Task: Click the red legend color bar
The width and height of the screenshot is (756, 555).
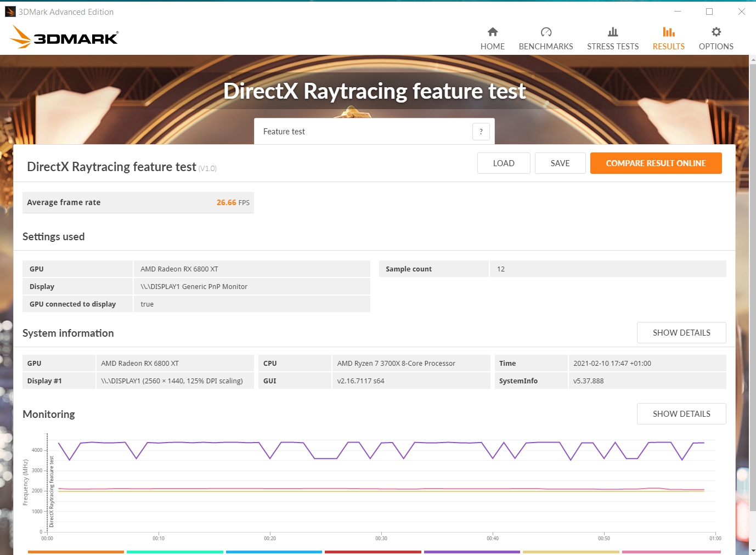Action: (373, 552)
